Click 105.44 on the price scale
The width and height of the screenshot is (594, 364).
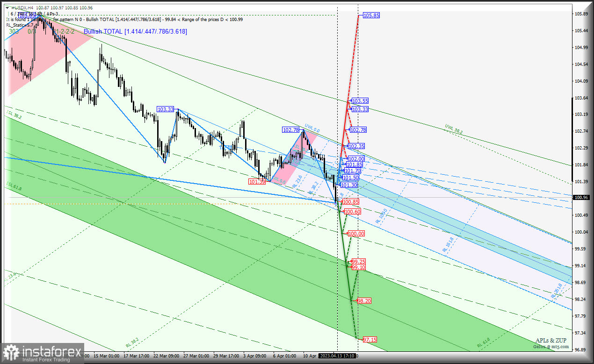[x=581, y=31]
